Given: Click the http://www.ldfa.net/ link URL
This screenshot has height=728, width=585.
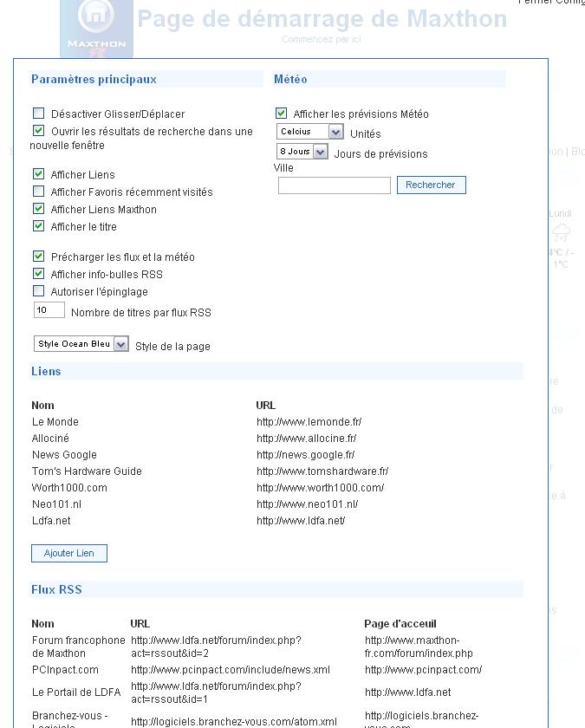Looking at the screenshot, I should click(301, 521).
